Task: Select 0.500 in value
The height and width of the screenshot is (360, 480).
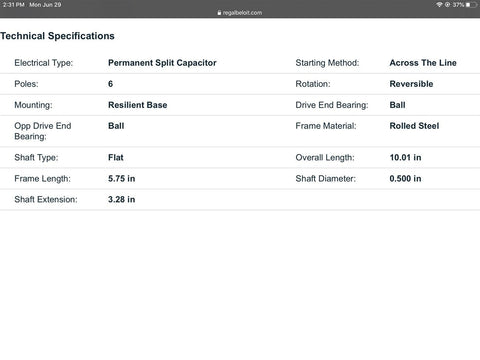Action: (x=405, y=179)
